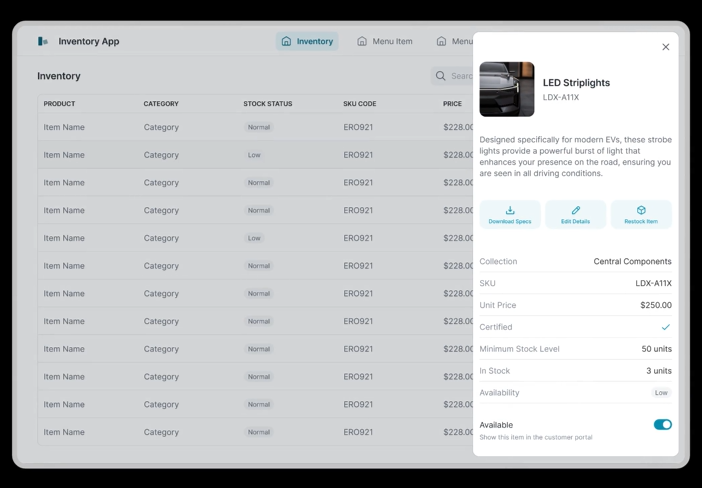Click the Inventory App logo icon

click(43, 41)
